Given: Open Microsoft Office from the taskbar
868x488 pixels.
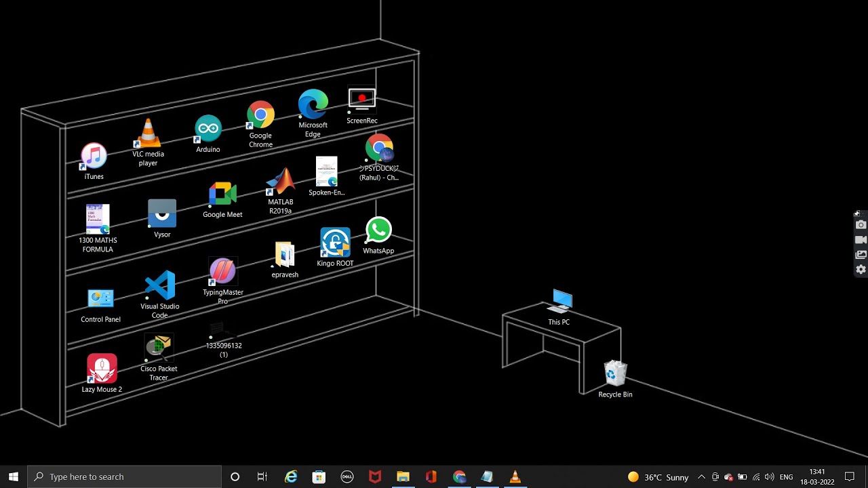Looking at the screenshot, I should click(431, 476).
